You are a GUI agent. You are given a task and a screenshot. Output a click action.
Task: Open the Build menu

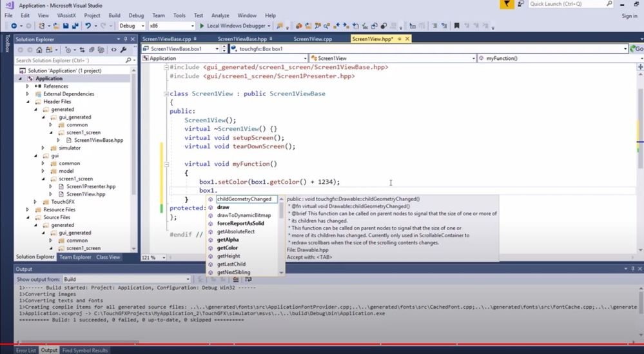[x=114, y=15]
